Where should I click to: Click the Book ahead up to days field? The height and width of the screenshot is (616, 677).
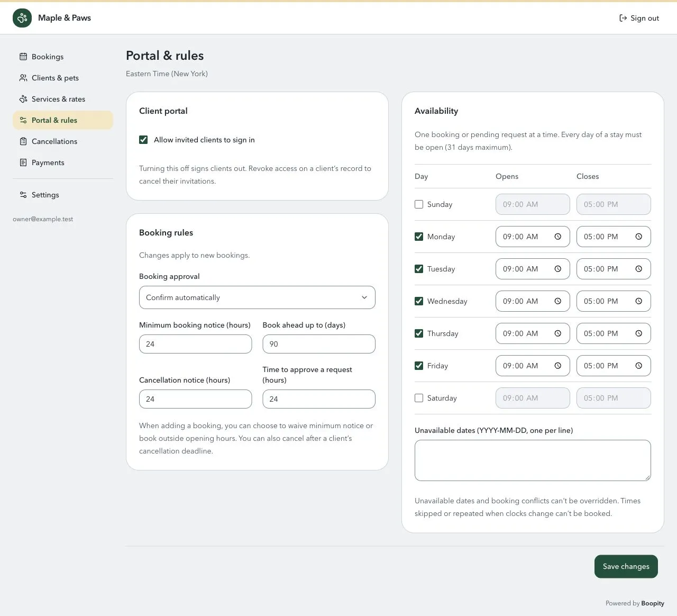coord(319,344)
